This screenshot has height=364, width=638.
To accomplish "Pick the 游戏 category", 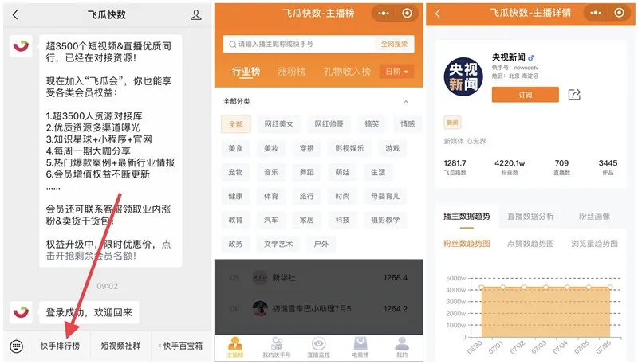I will (392, 148).
